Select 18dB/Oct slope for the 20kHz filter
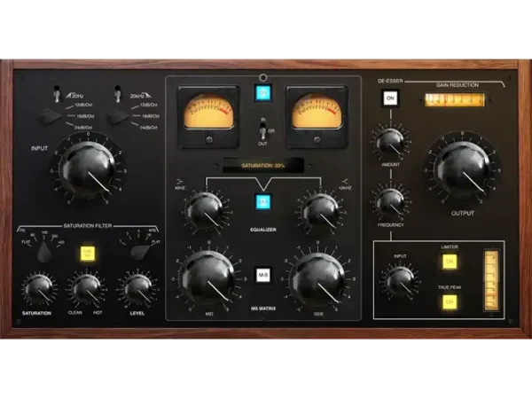 tap(151, 116)
